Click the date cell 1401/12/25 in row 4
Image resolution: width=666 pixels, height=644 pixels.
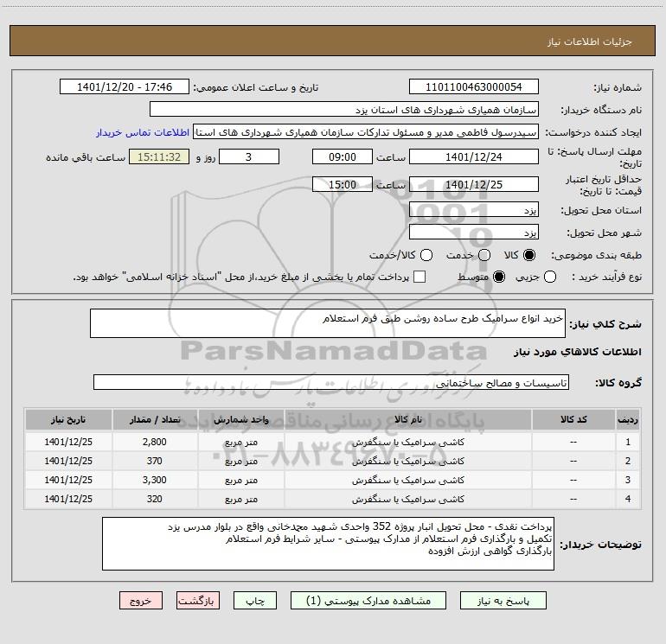(68, 499)
